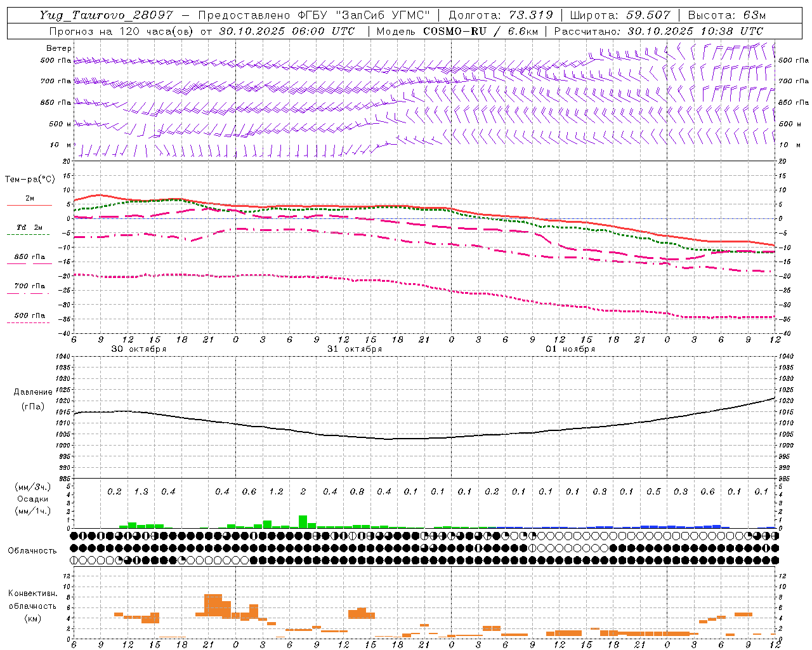Viewport: 812px width, 650px height.
Task: Click the '31 октября' date label
Action: (355, 349)
